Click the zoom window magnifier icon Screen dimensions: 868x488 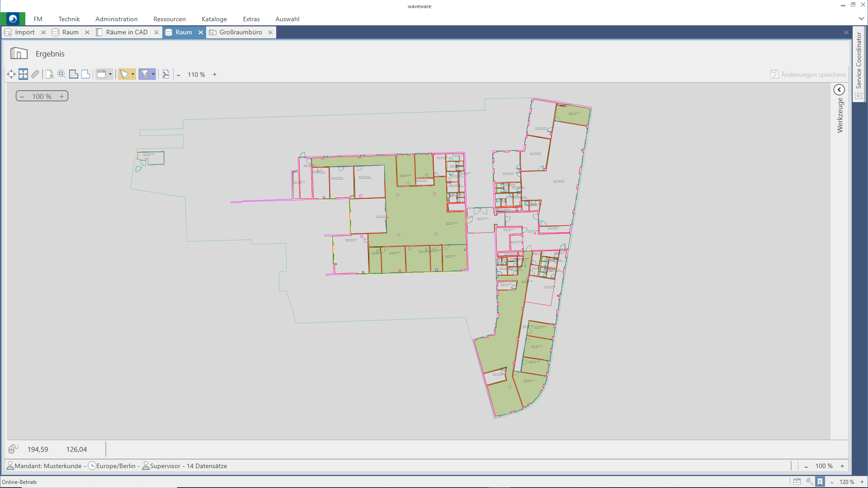61,75
